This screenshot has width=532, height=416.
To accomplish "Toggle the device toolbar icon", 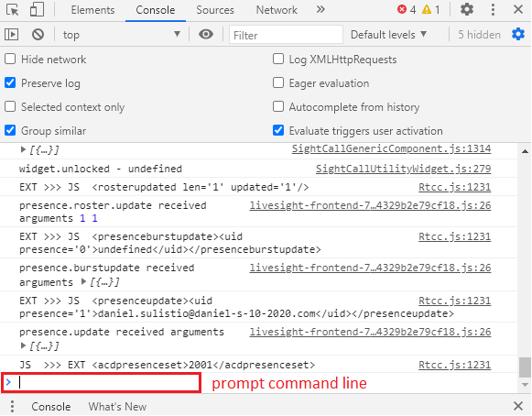I will (x=37, y=9).
